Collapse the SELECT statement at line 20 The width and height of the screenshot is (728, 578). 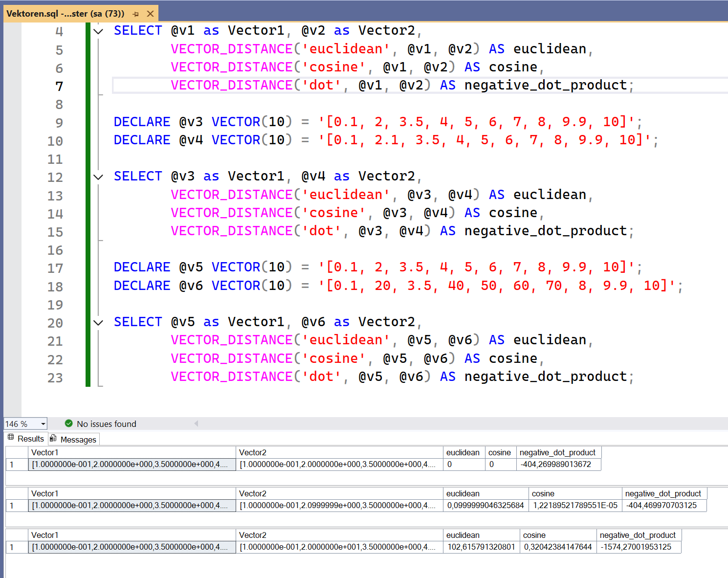click(98, 322)
